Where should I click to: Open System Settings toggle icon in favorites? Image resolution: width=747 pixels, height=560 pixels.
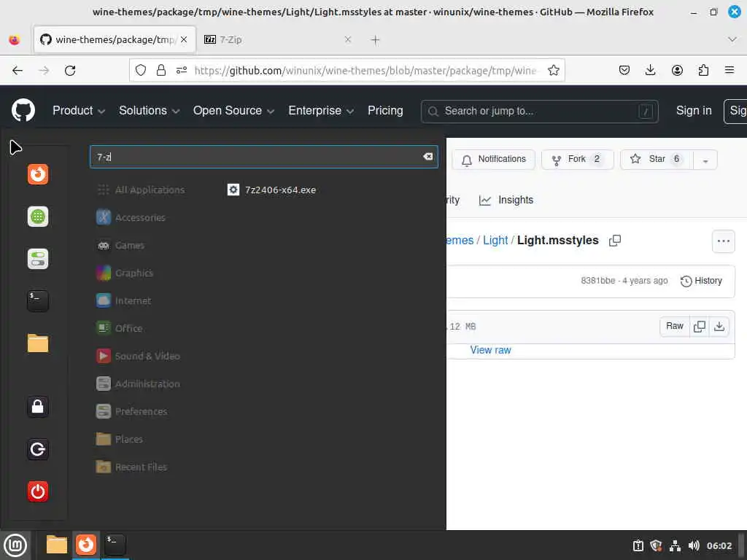pos(38,259)
